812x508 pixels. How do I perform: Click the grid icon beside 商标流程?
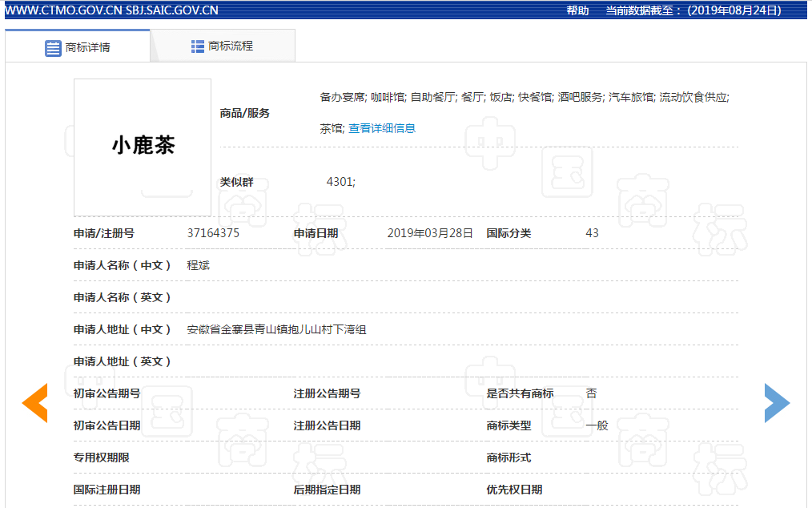pyautogui.click(x=198, y=46)
